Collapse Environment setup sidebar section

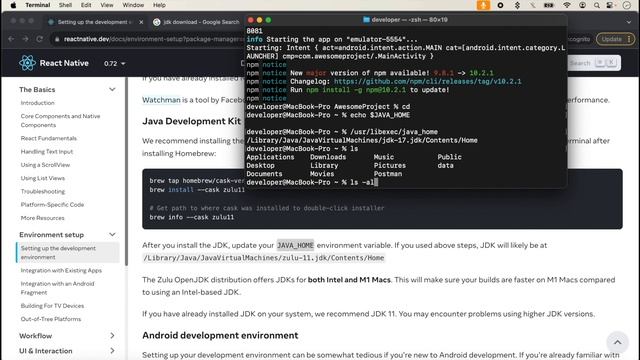click(112, 235)
